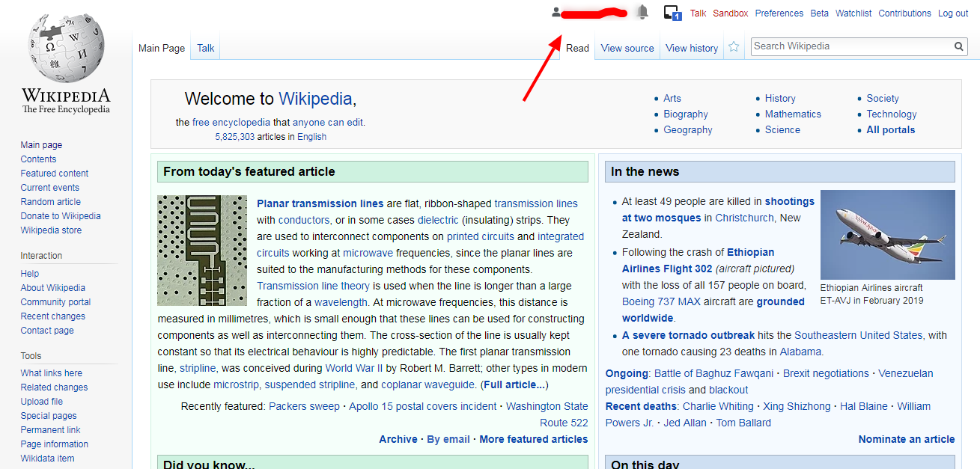The width and height of the screenshot is (980, 469).
Task: Open the Boeing 737 MAX link
Action: point(661,301)
